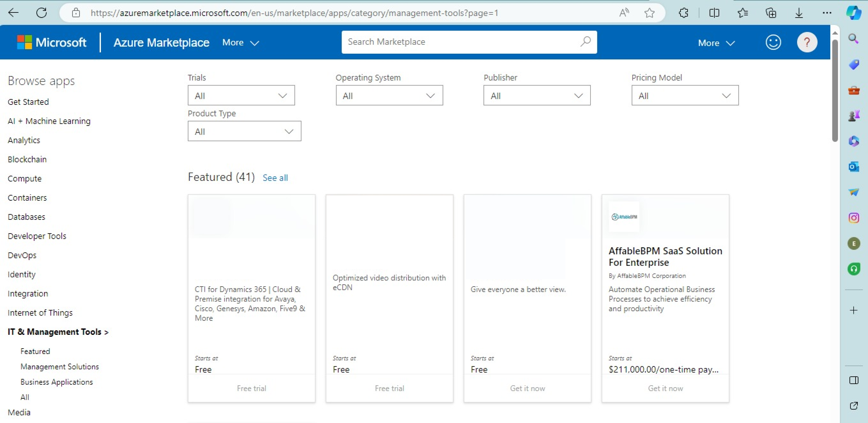Start Read aloud from the address bar
This screenshot has width=868, height=423.
pyautogui.click(x=624, y=13)
